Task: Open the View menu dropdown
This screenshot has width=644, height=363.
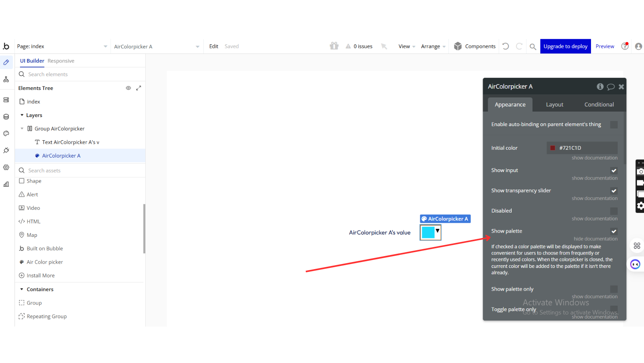Action: click(x=407, y=46)
